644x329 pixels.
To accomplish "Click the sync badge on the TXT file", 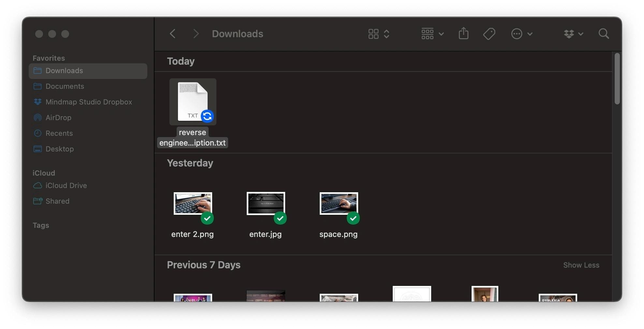I will click(x=207, y=116).
